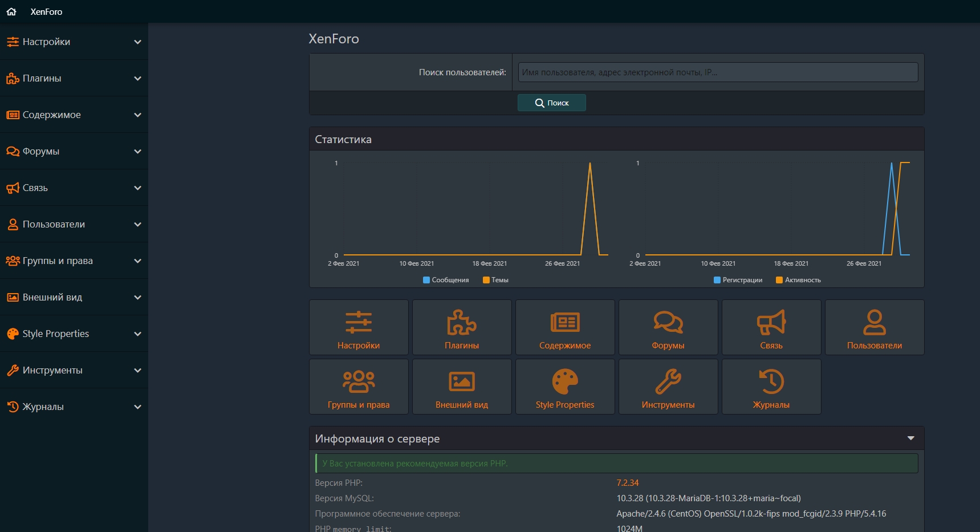The width and height of the screenshot is (980, 532).
Task: Click the chat bubbles icon beside sidebar Форумы
Action: [13, 151]
